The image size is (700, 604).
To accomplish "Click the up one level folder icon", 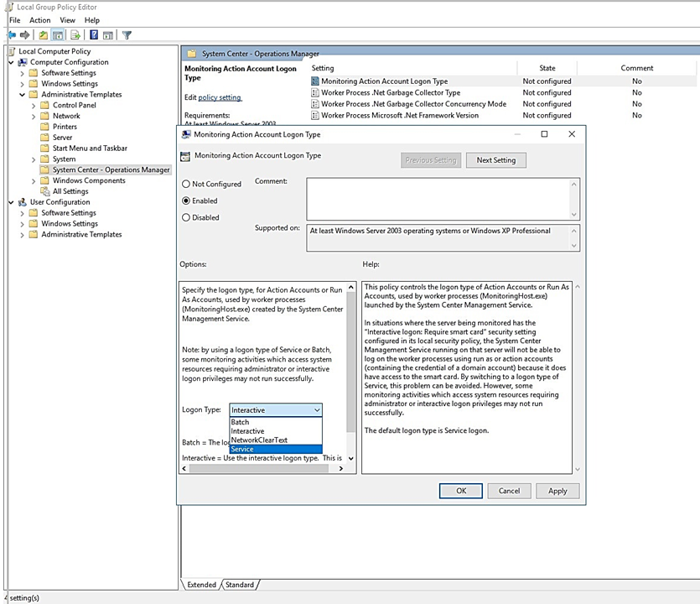I will tap(44, 34).
